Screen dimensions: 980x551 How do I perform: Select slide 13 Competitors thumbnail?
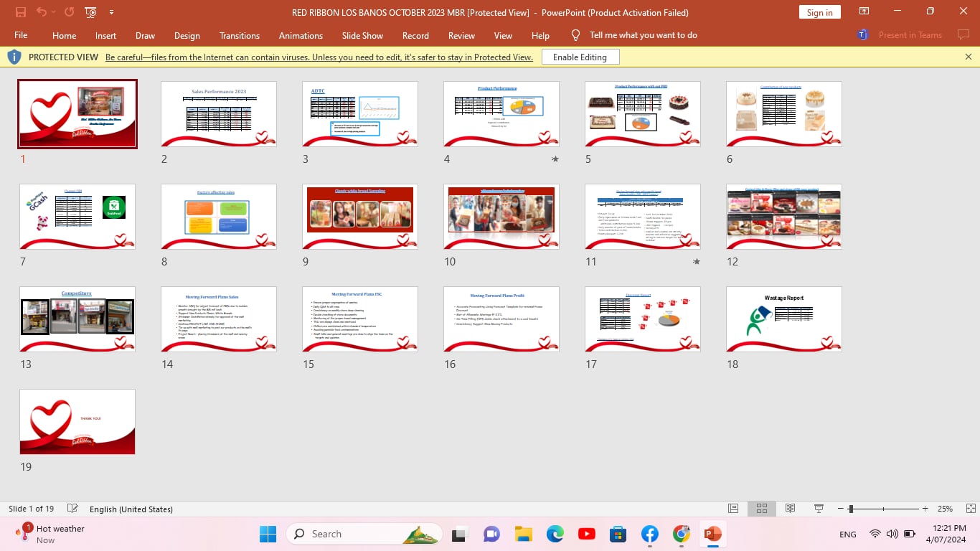(x=77, y=319)
